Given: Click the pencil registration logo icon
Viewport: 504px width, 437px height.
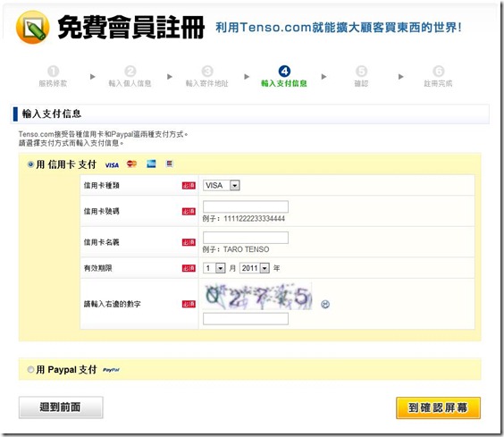Looking at the screenshot, I should [32, 28].
